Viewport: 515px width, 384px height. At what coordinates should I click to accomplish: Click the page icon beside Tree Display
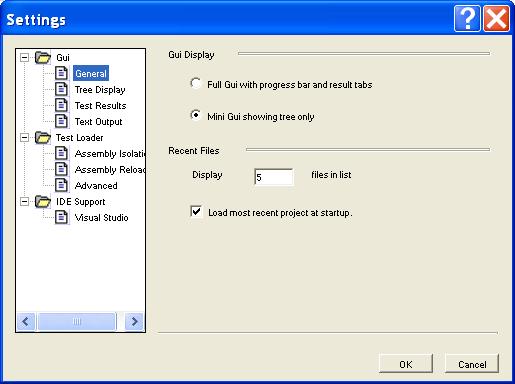pos(61,89)
